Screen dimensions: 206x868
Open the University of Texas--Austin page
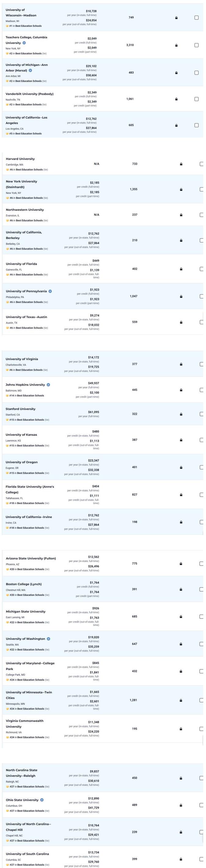[27, 317]
